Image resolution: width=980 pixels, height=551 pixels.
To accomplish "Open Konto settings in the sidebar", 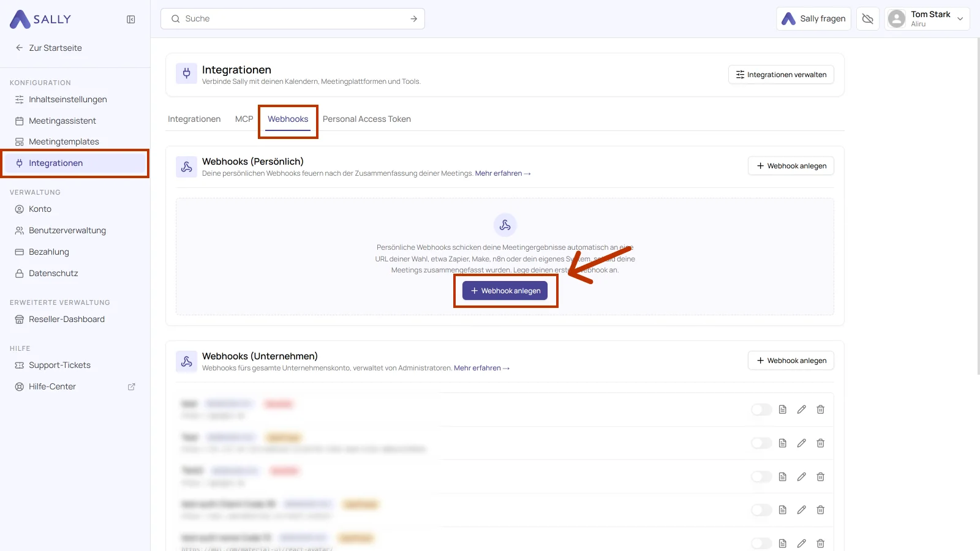I will click(75, 209).
